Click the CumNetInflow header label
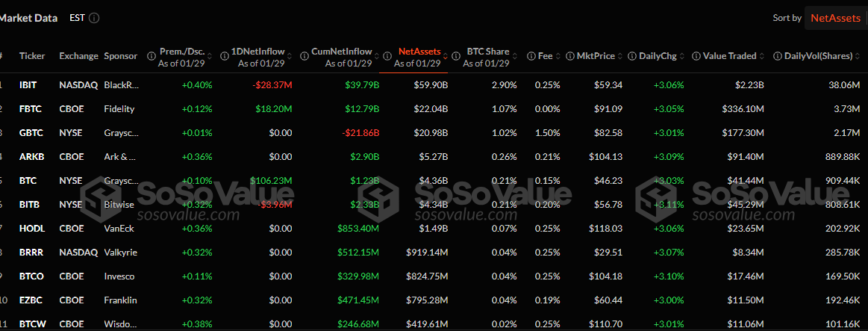The width and height of the screenshot is (868, 331). coord(342,51)
